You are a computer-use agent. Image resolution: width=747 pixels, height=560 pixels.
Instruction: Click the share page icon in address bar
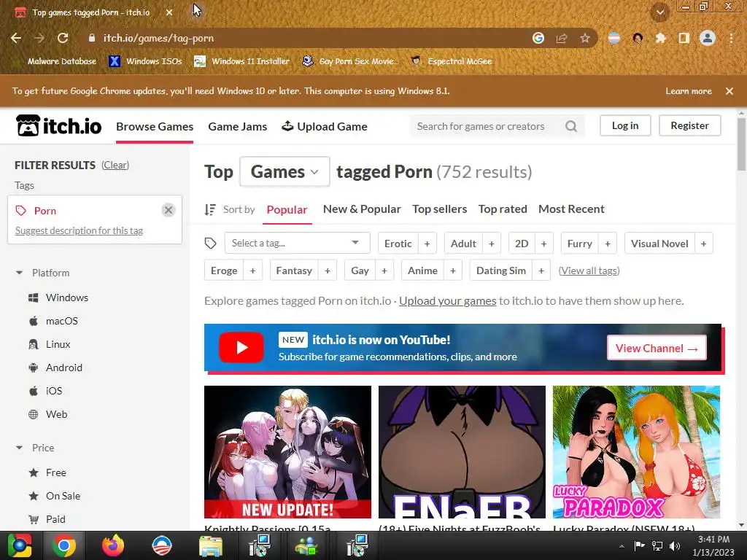coord(562,38)
